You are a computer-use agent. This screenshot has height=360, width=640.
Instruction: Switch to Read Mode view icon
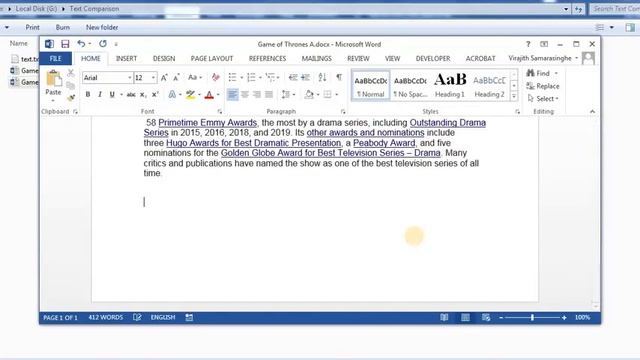tap(444, 317)
